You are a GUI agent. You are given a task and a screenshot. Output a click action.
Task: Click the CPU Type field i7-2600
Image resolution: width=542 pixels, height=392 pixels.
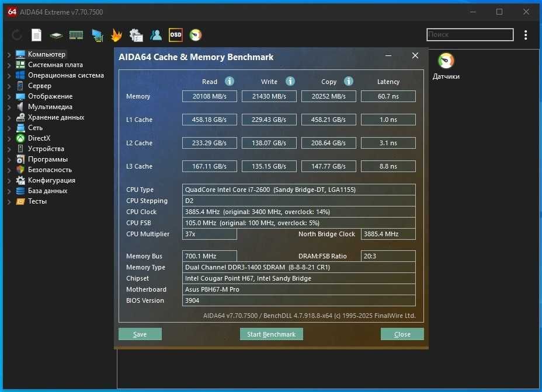[298, 190]
